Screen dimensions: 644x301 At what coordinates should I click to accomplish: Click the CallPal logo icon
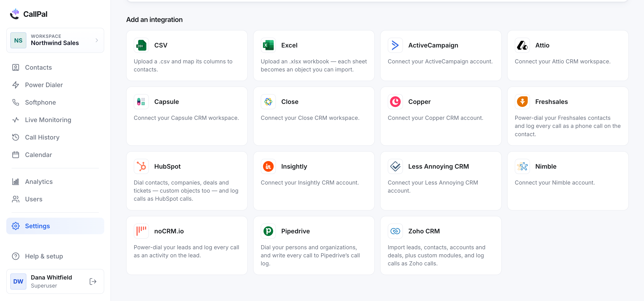15,14
